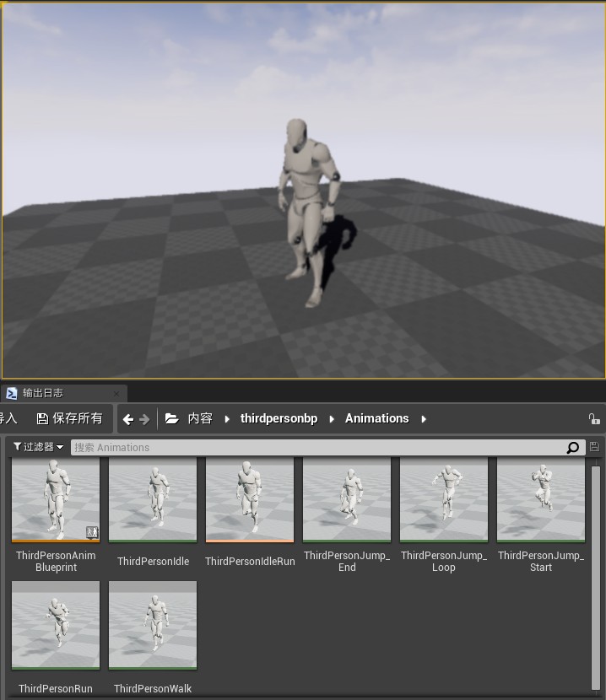Screen dimensions: 606x700
Task: Click the back navigation arrow
Action: point(128,419)
